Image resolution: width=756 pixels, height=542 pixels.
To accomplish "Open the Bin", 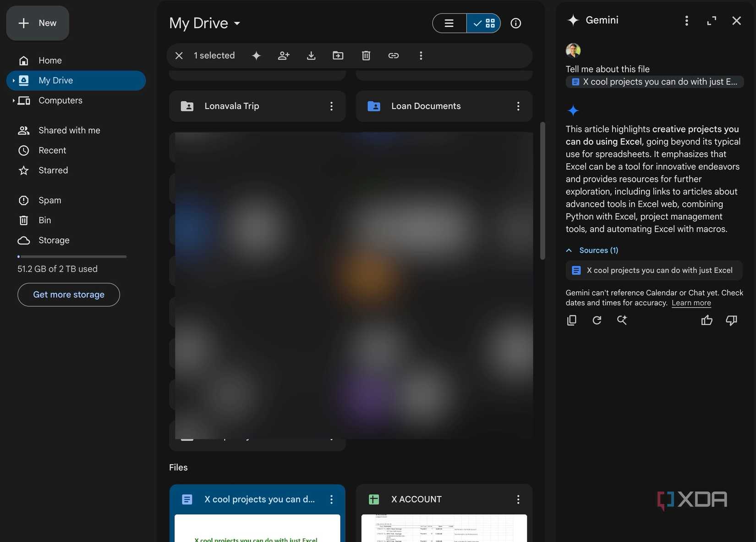I will [x=44, y=220].
